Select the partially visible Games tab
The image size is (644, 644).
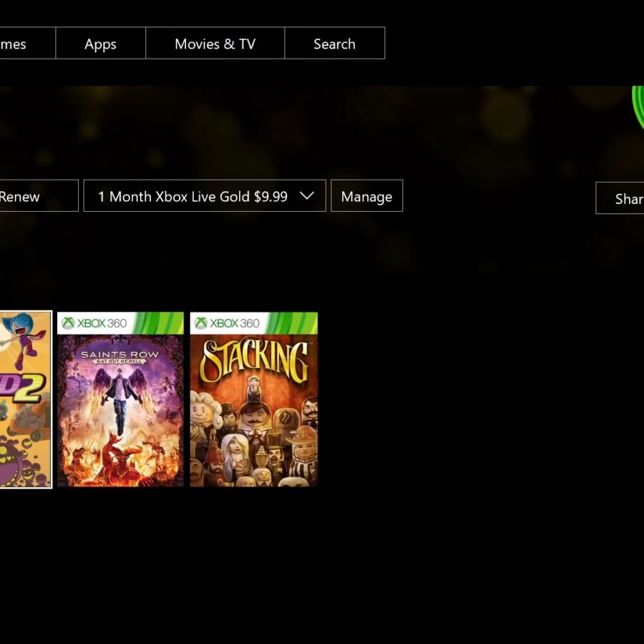pyautogui.click(x=18, y=44)
